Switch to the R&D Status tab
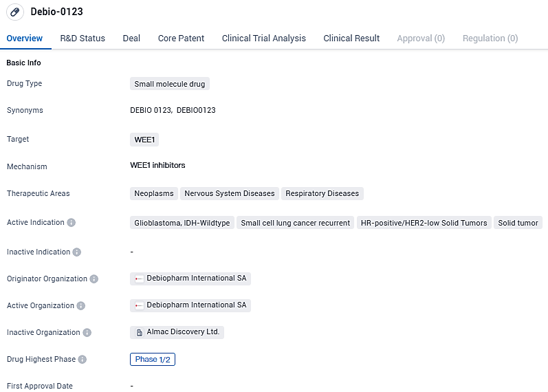Screen dimensions: 548x392 (x=83, y=39)
